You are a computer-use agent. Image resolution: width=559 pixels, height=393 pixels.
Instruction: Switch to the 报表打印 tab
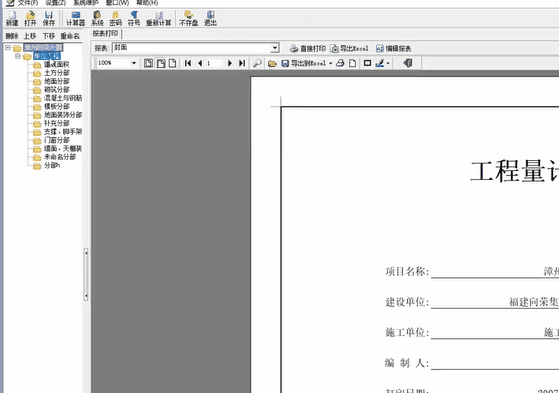point(105,34)
